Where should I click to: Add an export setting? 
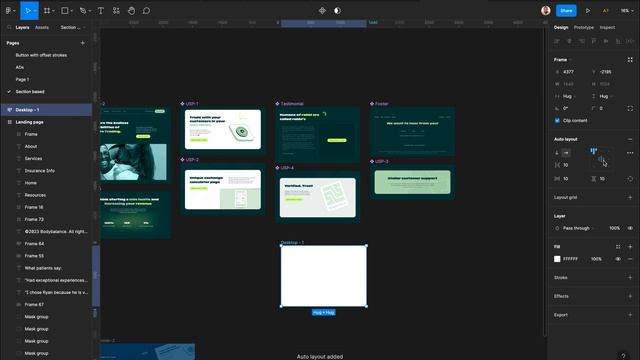pos(630,315)
